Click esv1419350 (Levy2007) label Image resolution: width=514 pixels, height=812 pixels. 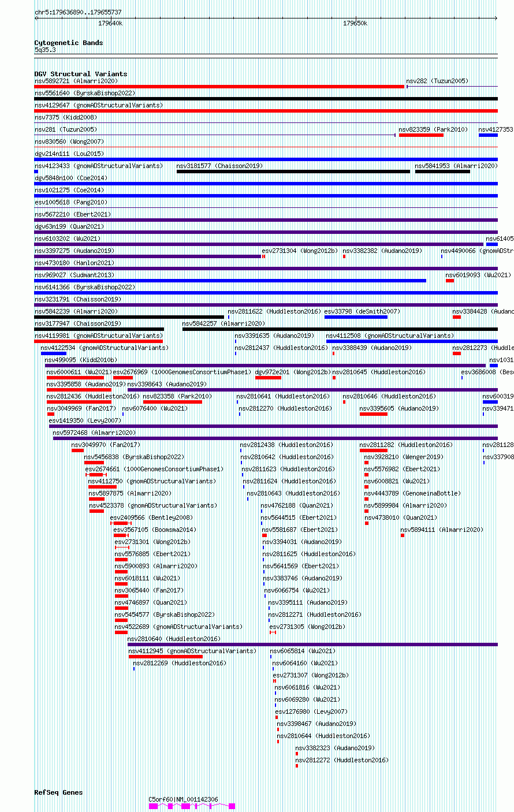[85, 420]
